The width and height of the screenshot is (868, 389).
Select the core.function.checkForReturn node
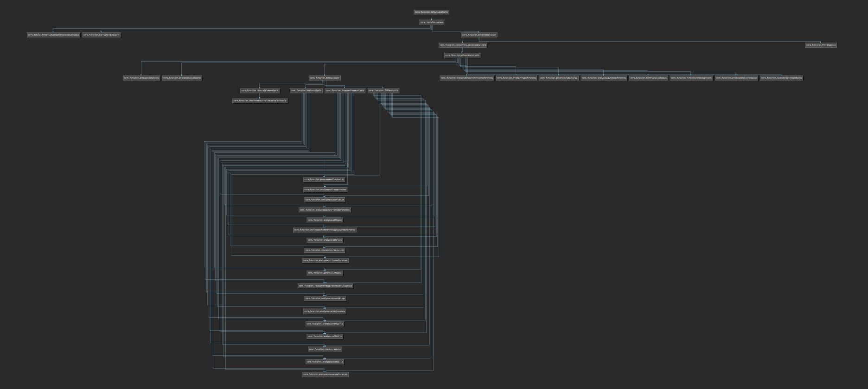[325, 349]
